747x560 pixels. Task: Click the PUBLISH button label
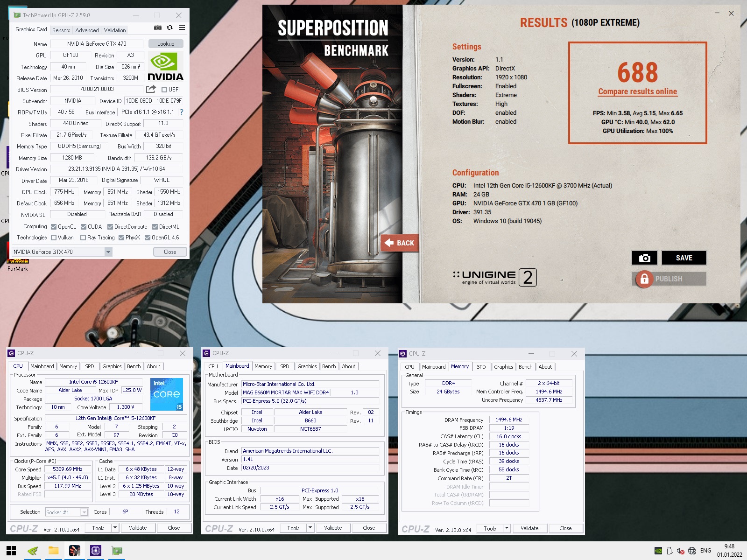pos(669,279)
